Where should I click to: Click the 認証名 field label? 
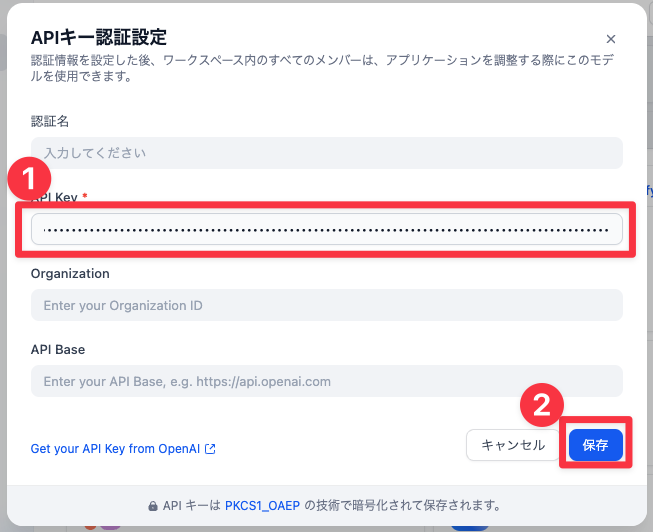point(50,121)
